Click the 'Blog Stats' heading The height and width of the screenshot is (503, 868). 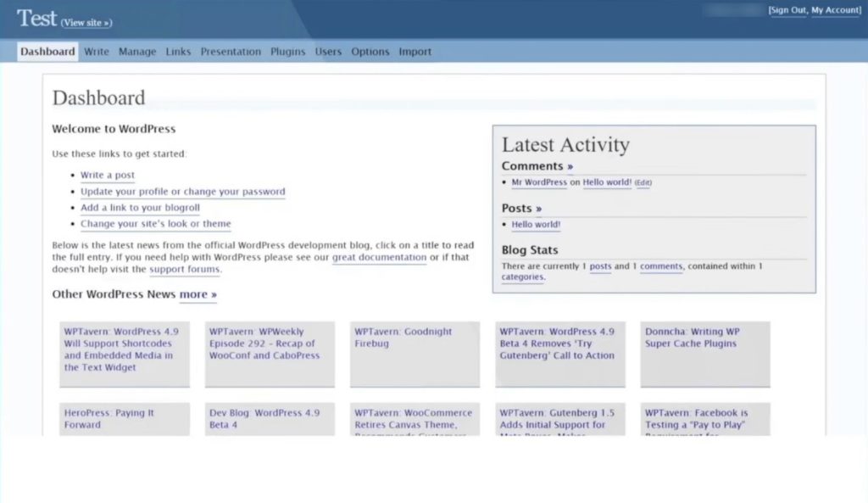(530, 250)
